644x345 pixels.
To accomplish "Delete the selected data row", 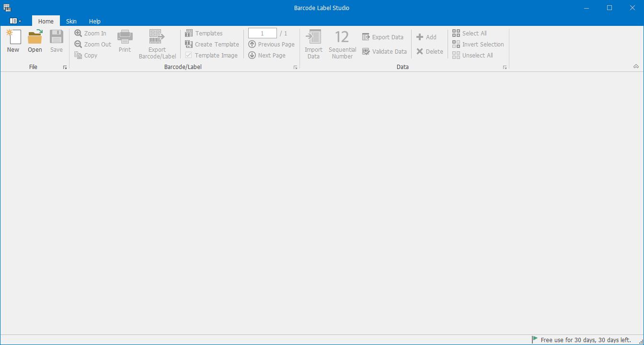I will click(430, 51).
